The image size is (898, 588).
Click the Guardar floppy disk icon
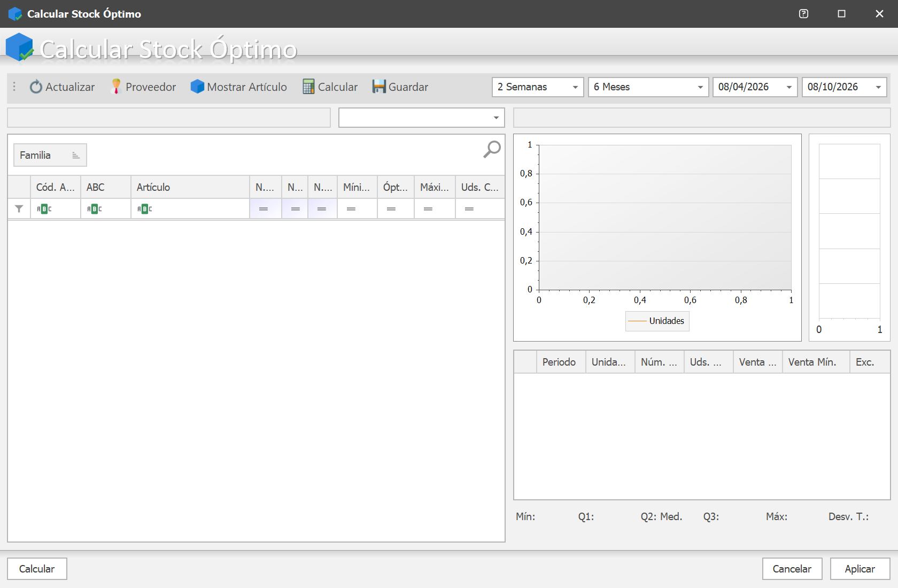tap(379, 87)
